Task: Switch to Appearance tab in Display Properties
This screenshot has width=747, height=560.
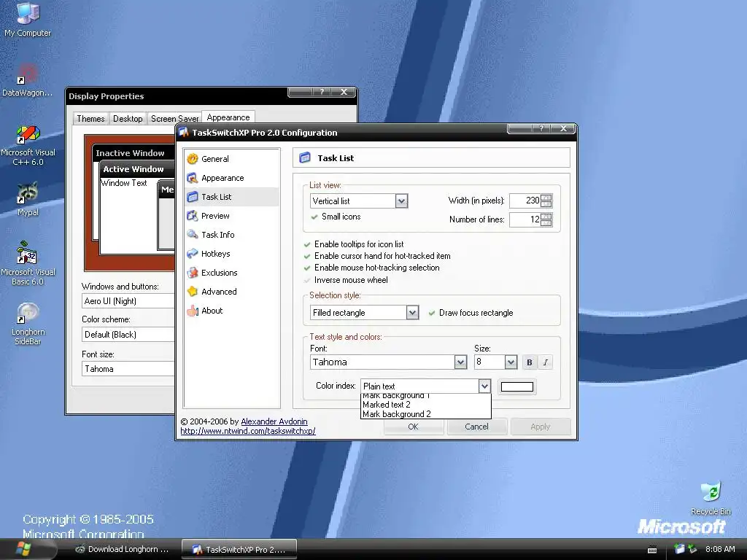Action: point(228,117)
